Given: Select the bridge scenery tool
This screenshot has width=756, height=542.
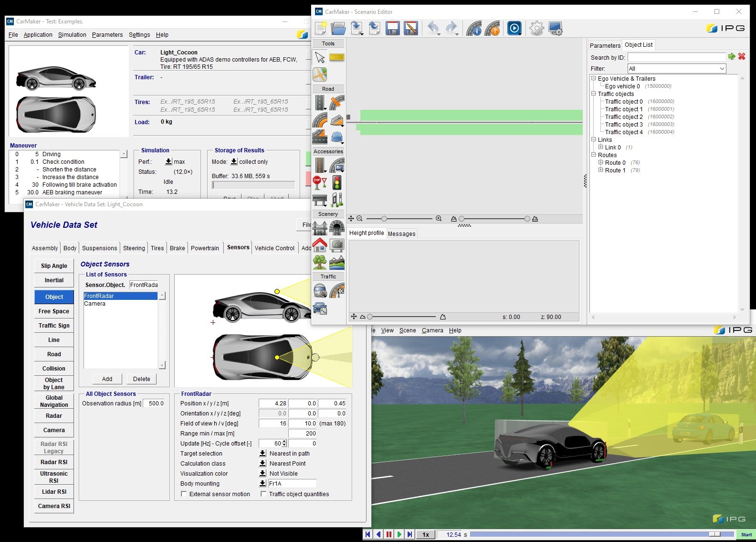Looking at the screenshot, I should pos(320,228).
